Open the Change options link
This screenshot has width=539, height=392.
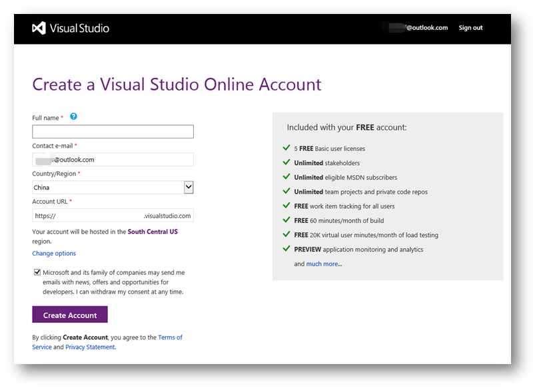click(x=54, y=254)
